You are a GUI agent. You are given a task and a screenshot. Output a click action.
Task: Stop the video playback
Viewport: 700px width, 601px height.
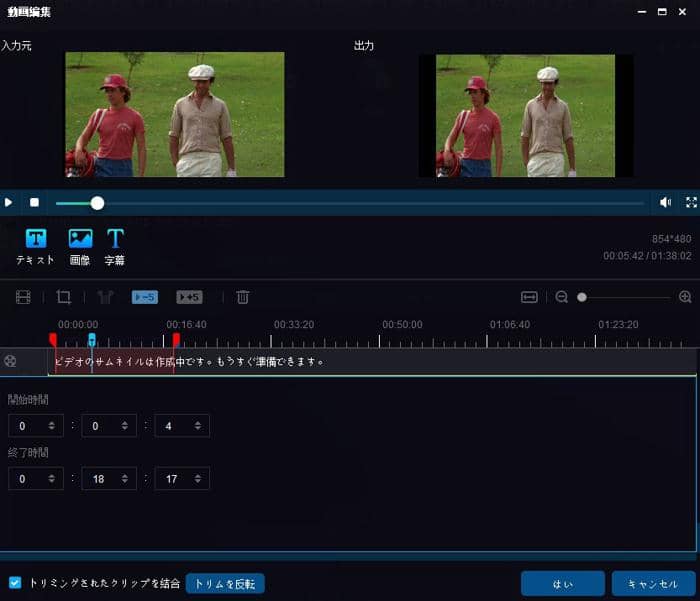click(x=34, y=202)
